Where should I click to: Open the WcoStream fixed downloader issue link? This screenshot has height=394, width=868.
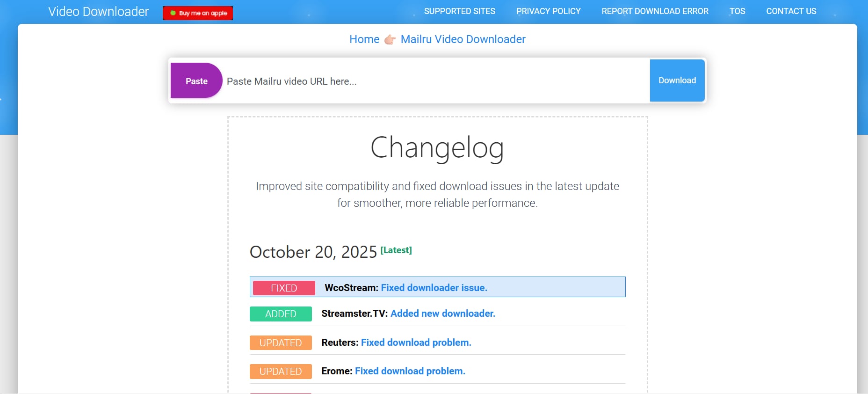[x=434, y=288]
